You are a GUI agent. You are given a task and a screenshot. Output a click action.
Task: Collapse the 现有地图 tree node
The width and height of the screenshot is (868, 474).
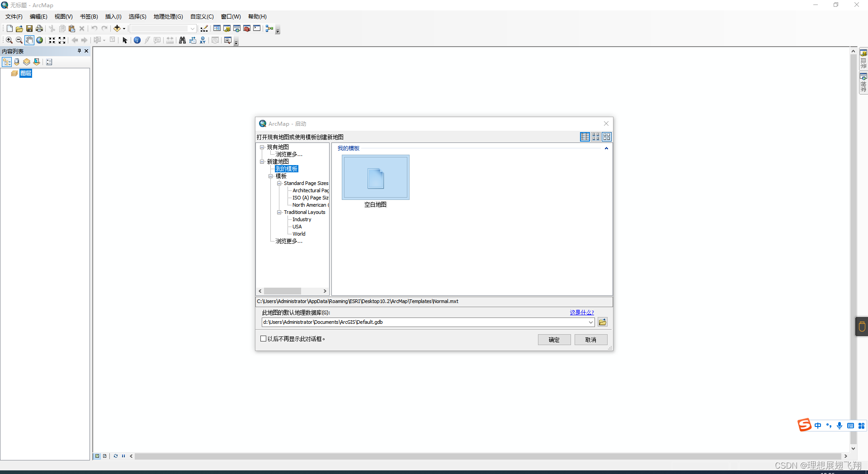[x=262, y=147]
